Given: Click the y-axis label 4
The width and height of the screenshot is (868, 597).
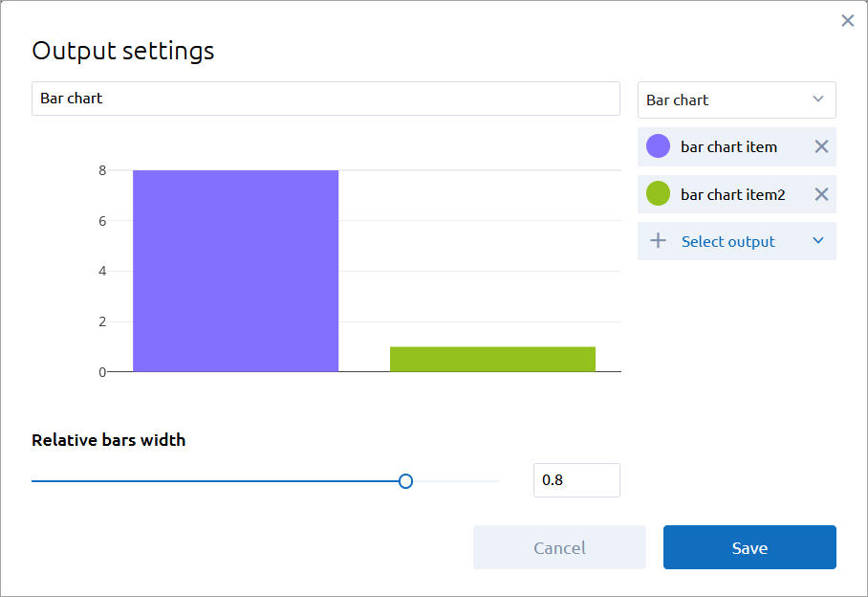Looking at the screenshot, I should (x=102, y=272).
